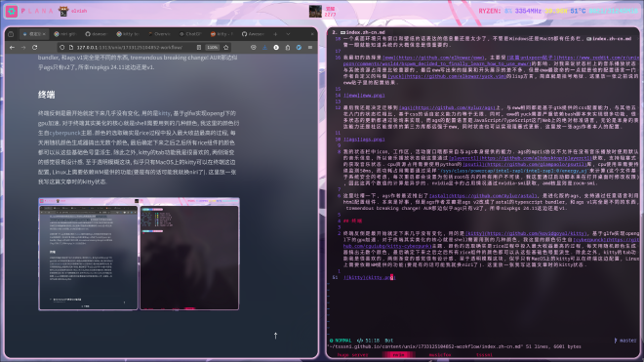
Task: Expand the list-all-tabs chevron
Action: (x=288, y=34)
